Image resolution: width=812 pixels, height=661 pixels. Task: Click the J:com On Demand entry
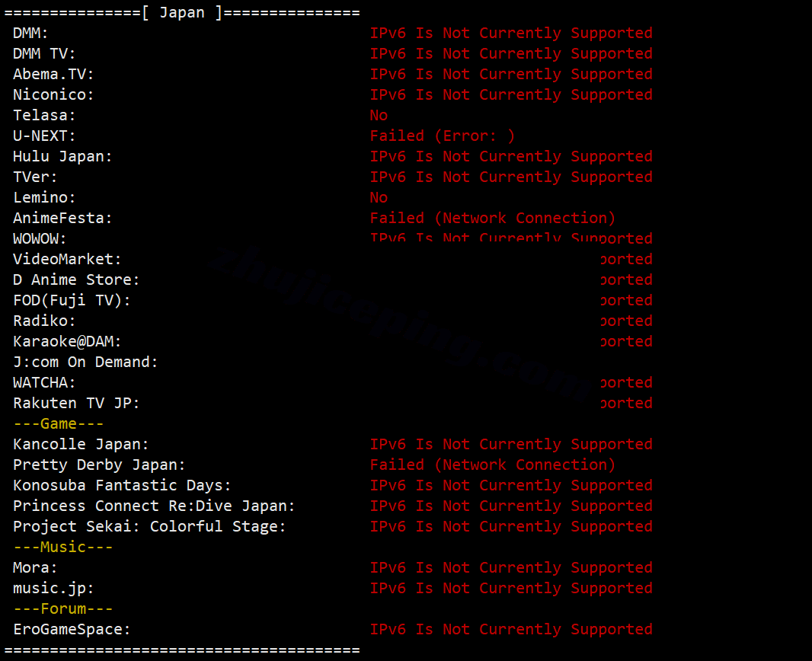click(85, 362)
